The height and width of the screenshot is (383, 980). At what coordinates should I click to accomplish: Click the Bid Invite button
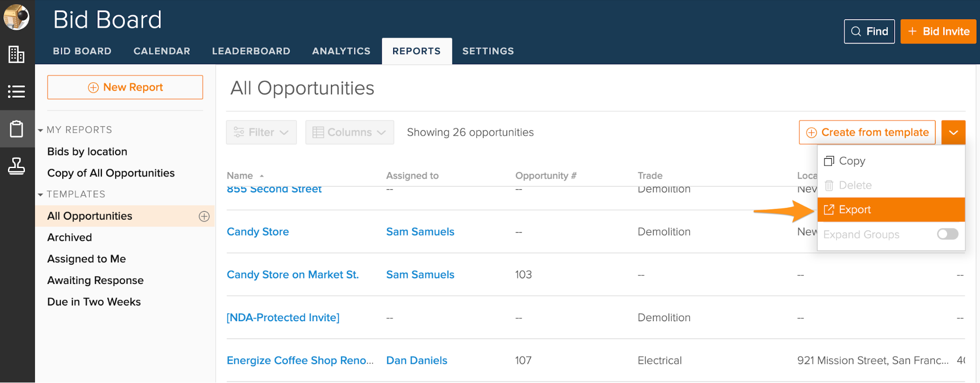click(x=938, y=31)
